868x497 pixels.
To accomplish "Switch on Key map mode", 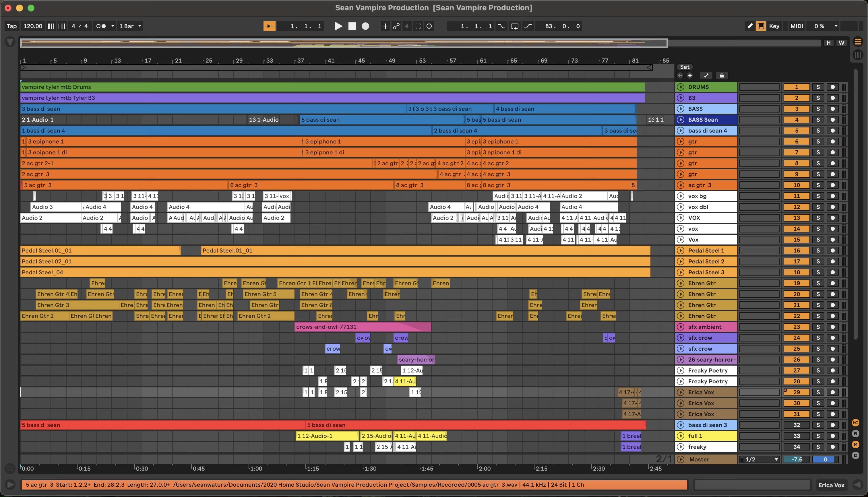I will [774, 26].
